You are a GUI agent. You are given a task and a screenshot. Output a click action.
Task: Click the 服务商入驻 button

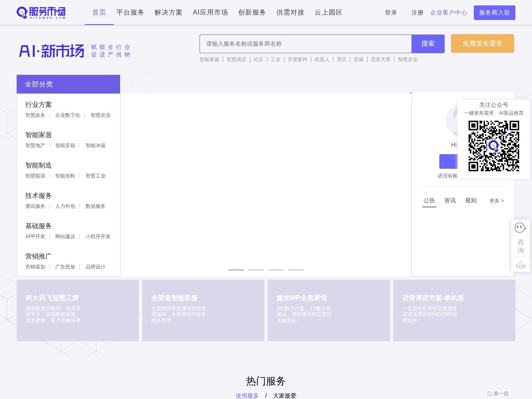[x=494, y=12]
